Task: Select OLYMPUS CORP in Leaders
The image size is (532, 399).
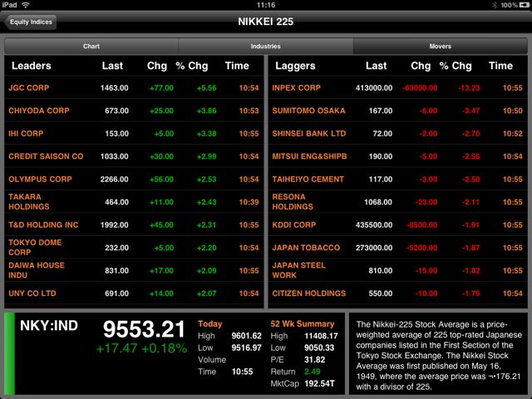Action: (x=134, y=180)
